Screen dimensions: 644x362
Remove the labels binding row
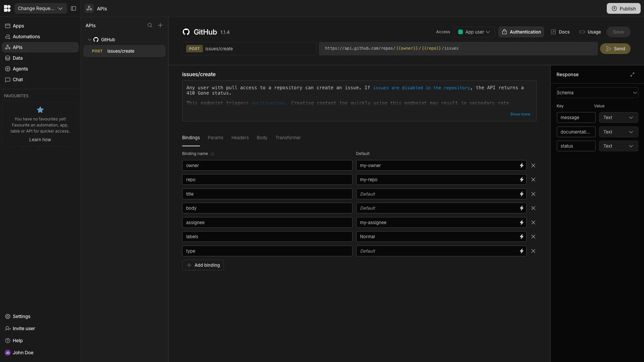[533, 237]
